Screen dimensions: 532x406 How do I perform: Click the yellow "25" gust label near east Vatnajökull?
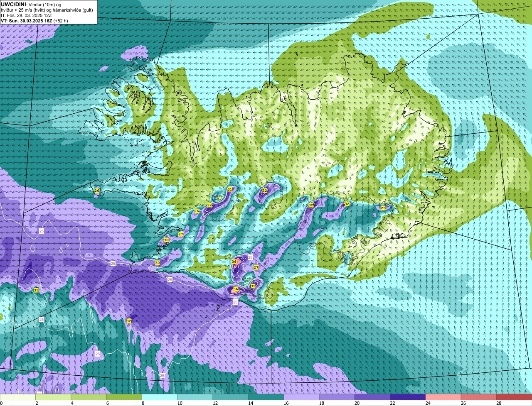pos(383,208)
